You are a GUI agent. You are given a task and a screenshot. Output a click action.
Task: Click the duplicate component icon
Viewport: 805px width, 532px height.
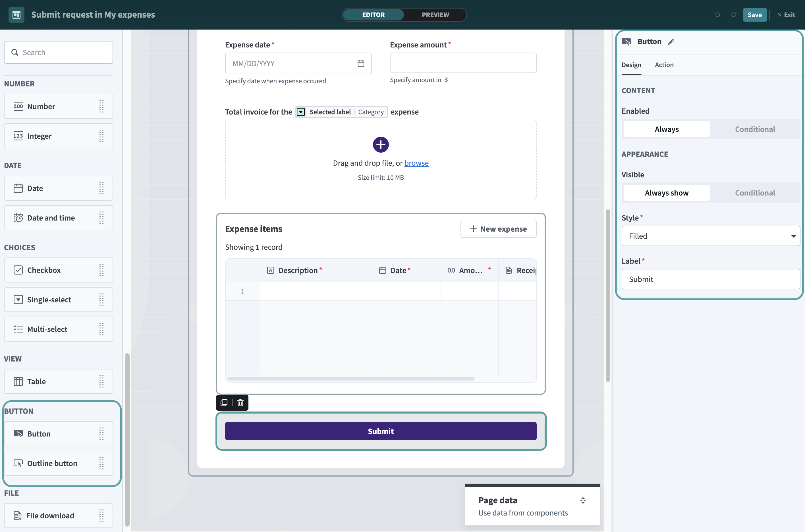(x=224, y=403)
